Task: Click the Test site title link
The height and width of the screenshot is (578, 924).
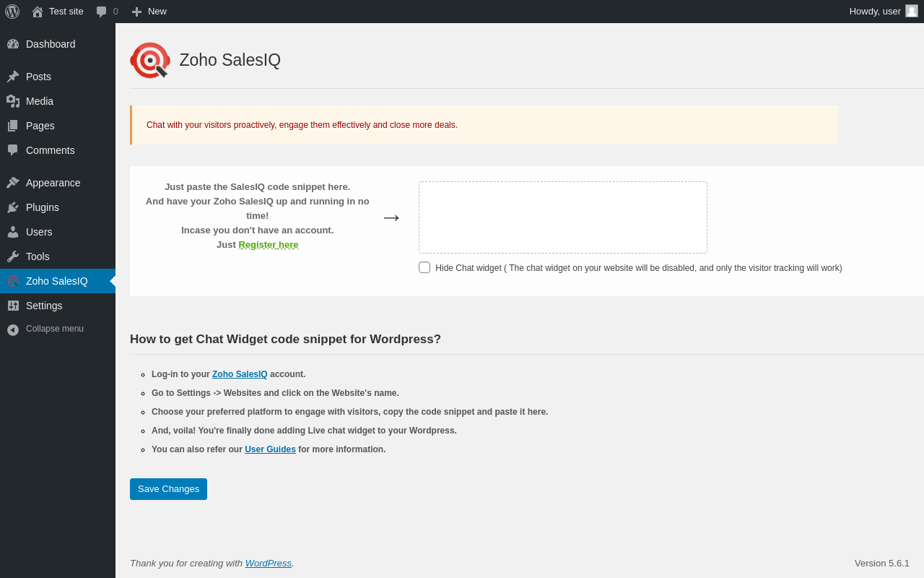Action: [66, 12]
